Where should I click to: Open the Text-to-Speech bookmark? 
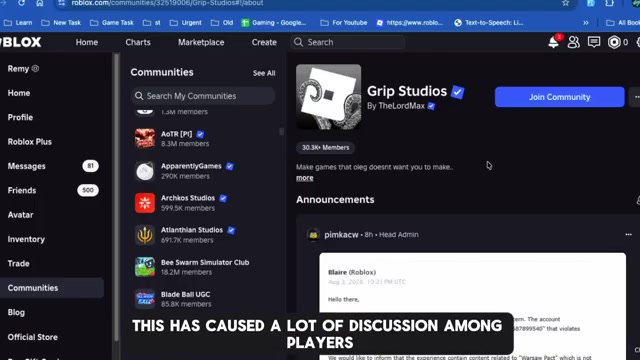tap(489, 23)
